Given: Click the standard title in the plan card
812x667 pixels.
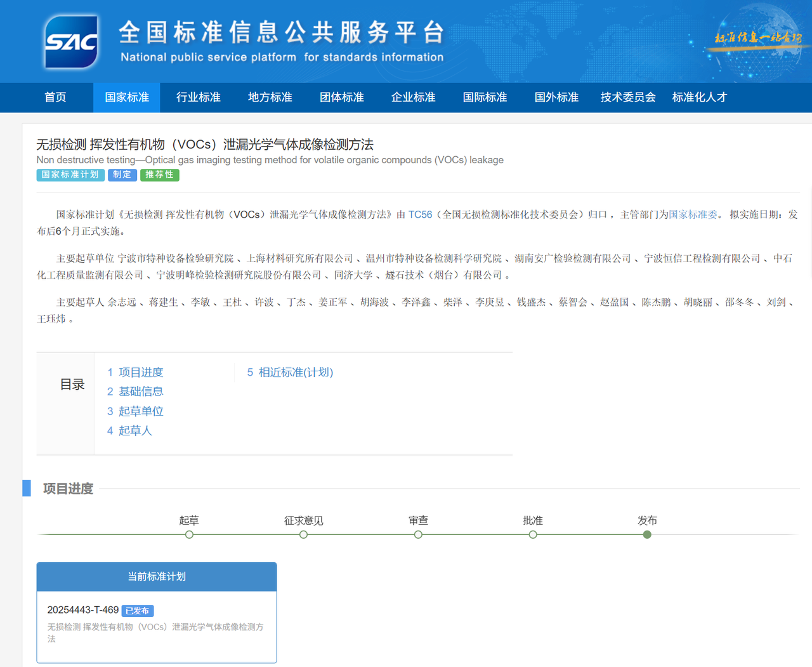Looking at the screenshot, I should pos(155,633).
